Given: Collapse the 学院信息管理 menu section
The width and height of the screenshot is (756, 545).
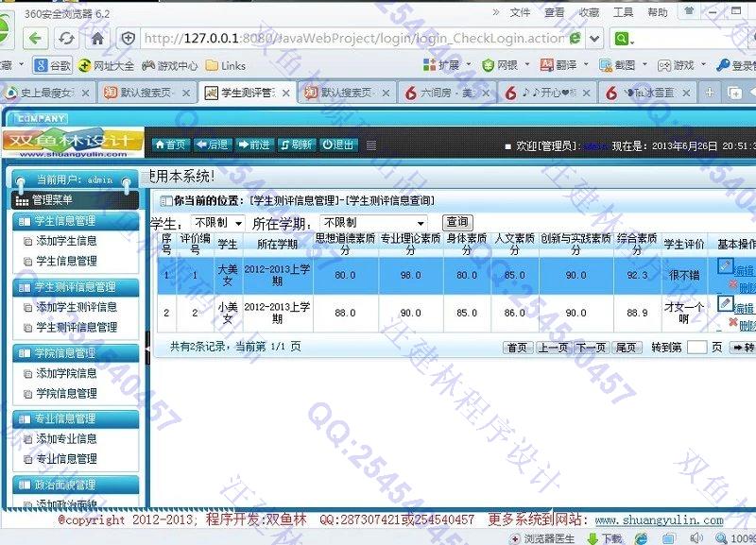Looking at the screenshot, I should click(76, 353).
